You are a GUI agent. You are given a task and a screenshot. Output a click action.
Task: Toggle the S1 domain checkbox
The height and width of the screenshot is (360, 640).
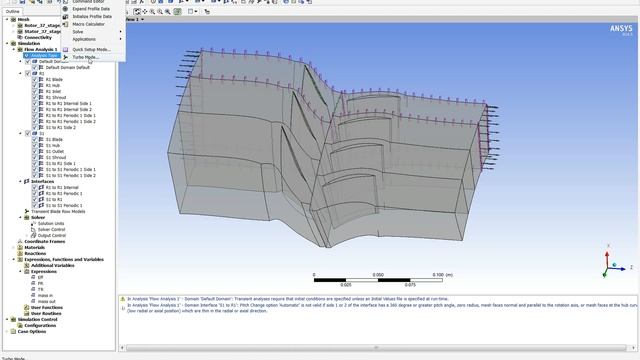(28, 133)
